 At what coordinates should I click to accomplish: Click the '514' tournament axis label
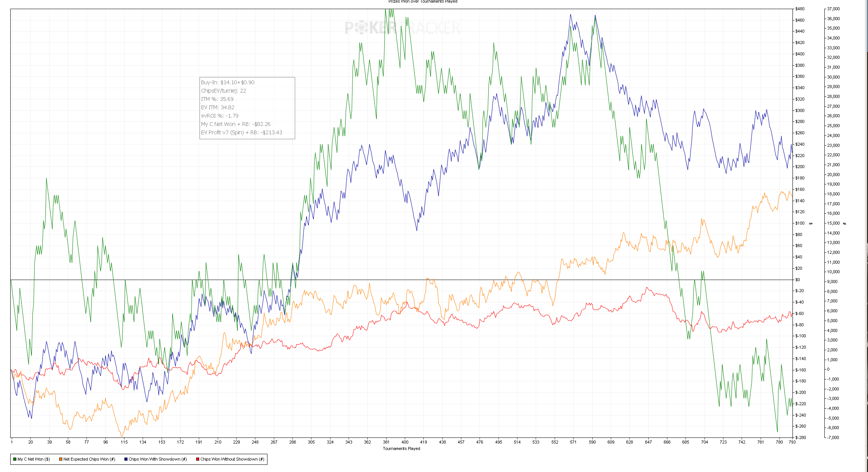point(517,442)
